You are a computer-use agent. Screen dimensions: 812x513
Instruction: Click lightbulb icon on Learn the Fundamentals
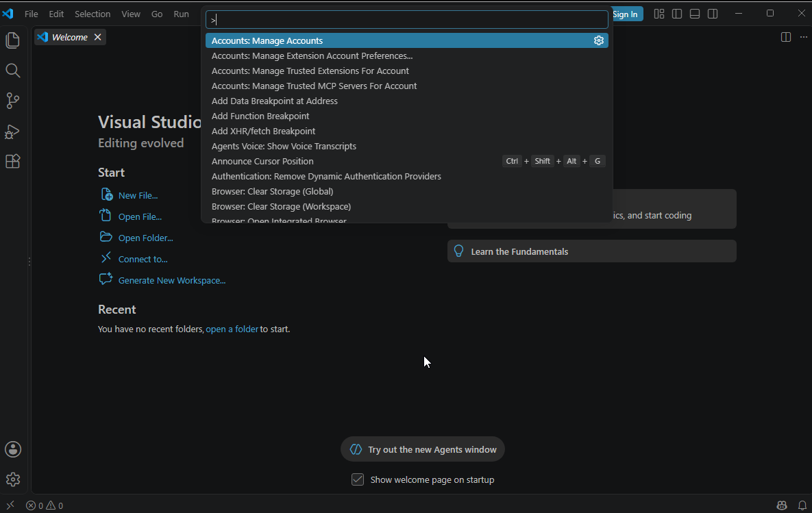[459, 251]
